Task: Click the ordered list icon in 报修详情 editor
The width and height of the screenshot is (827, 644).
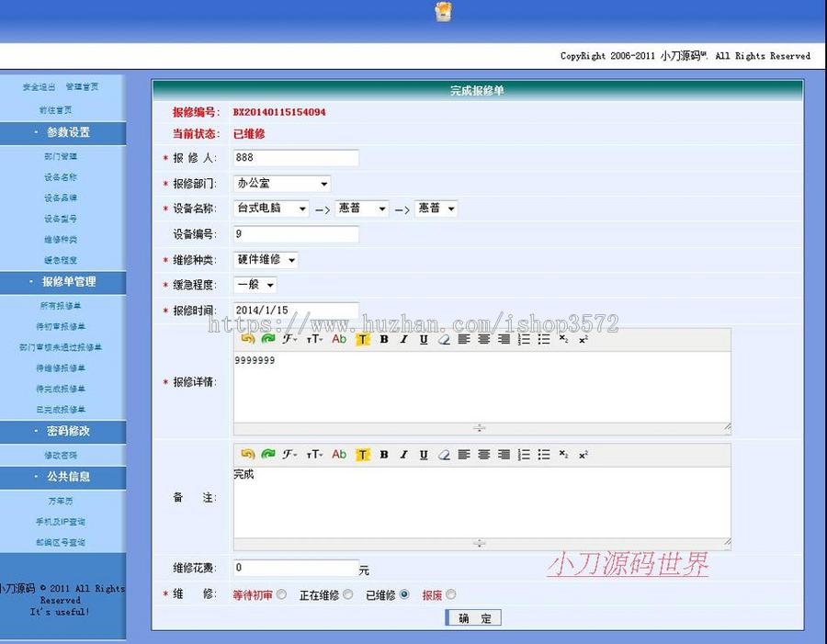Action: [x=524, y=339]
